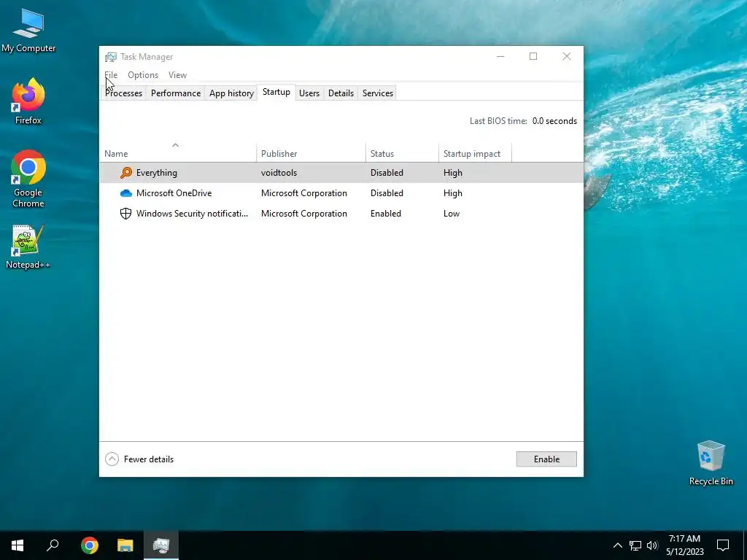Screen dimensions: 747x560
Task: Click the Everything app magnifier icon
Action: coord(125,172)
